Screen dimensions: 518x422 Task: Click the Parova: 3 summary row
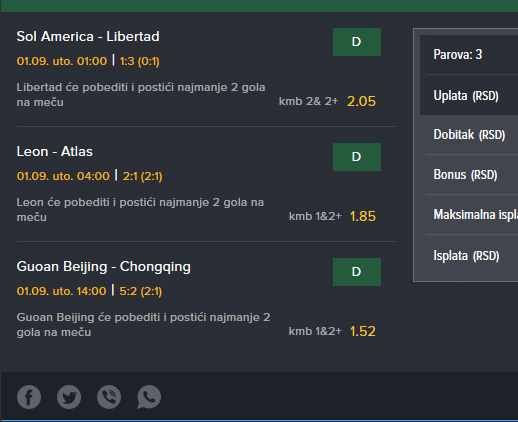(x=469, y=55)
